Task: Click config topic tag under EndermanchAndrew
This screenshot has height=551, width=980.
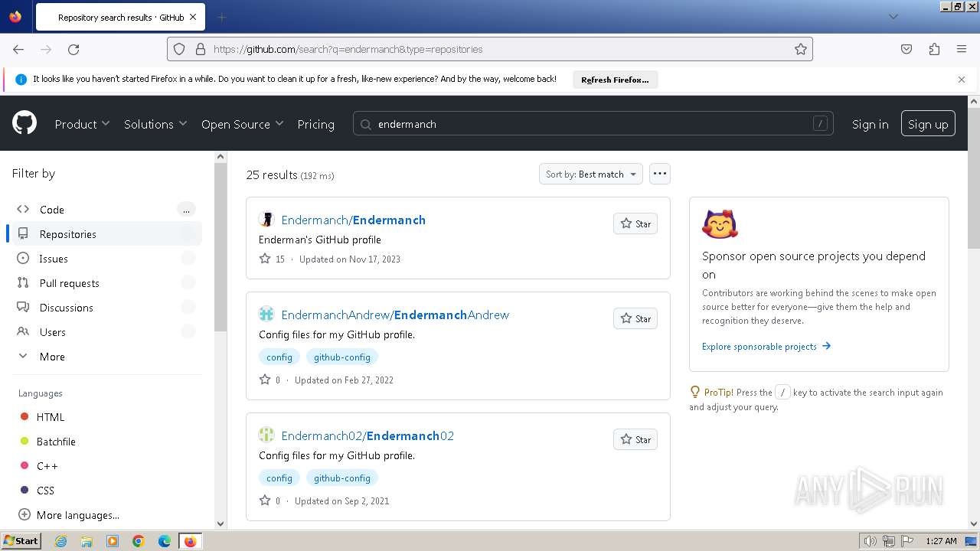Action: click(279, 357)
